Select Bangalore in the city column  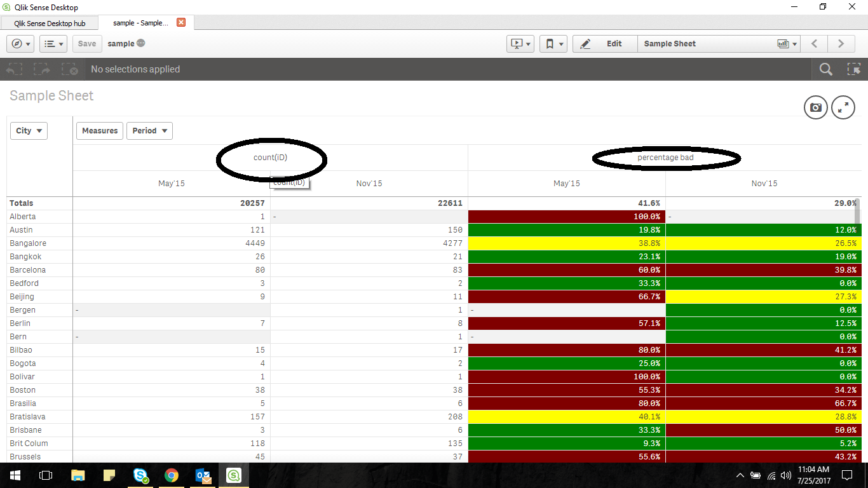pyautogui.click(x=28, y=243)
